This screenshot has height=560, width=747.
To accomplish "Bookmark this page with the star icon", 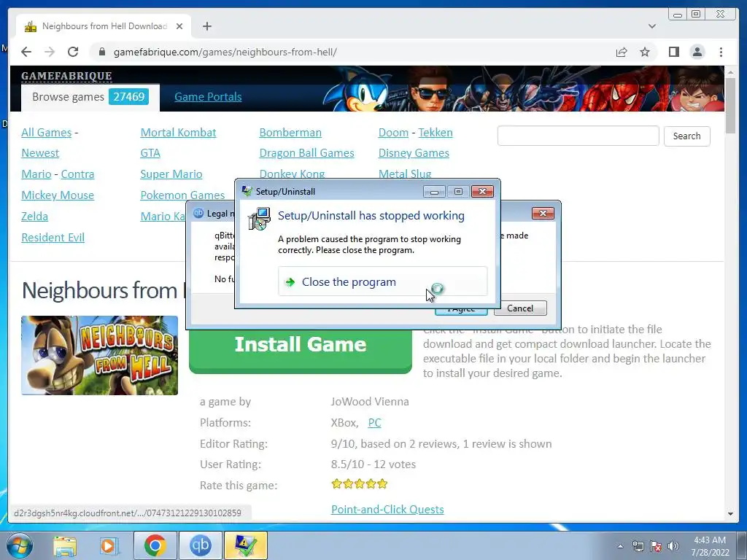I will [x=645, y=52].
